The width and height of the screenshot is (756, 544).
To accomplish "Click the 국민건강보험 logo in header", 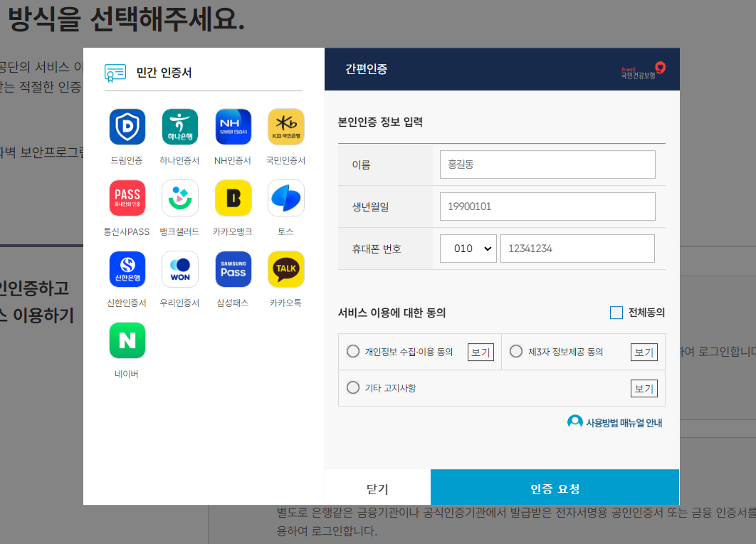I will [x=644, y=70].
